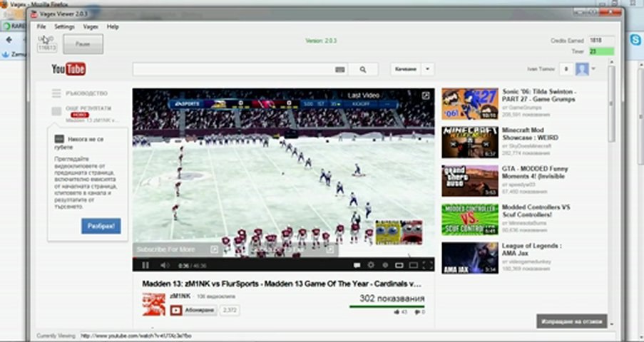The width and height of the screenshot is (644, 342).
Task: Open the Settings menu
Action: tap(64, 26)
